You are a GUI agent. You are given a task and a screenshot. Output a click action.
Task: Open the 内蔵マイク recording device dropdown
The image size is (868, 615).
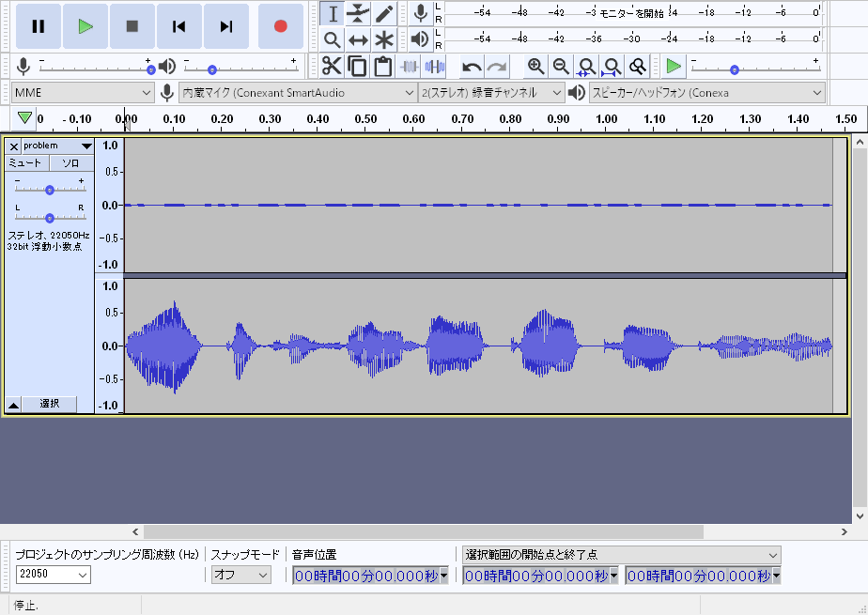[298, 92]
